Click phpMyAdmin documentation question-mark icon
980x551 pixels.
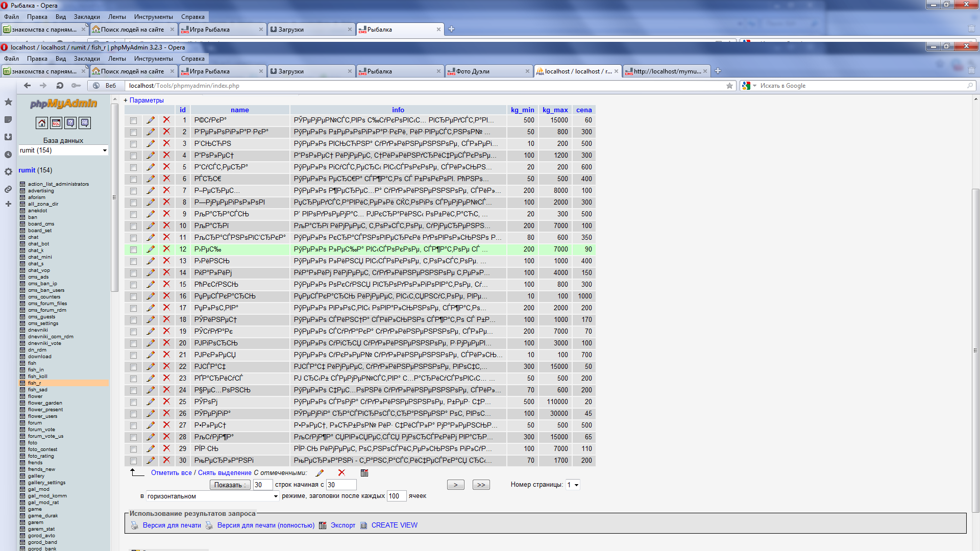point(70,123)
